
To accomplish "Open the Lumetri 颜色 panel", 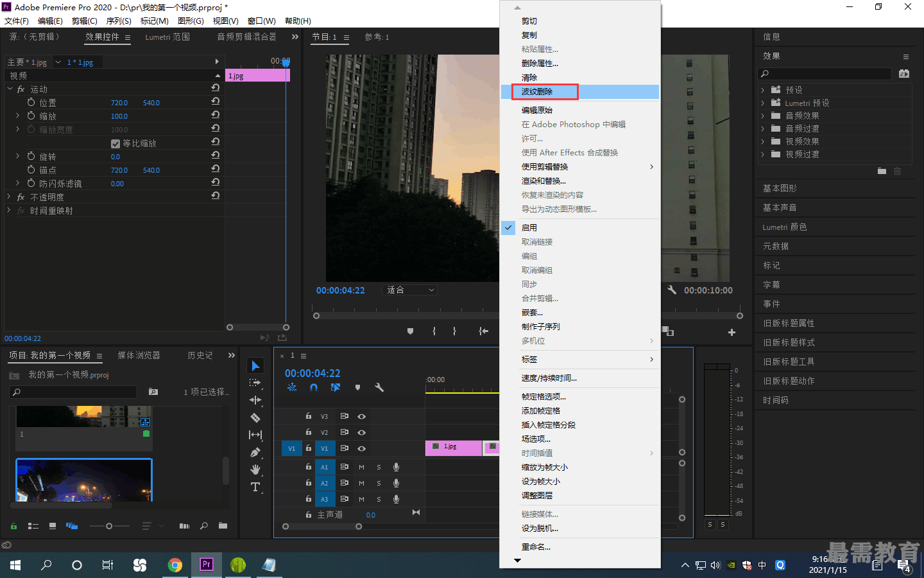I will click(785, 227).
